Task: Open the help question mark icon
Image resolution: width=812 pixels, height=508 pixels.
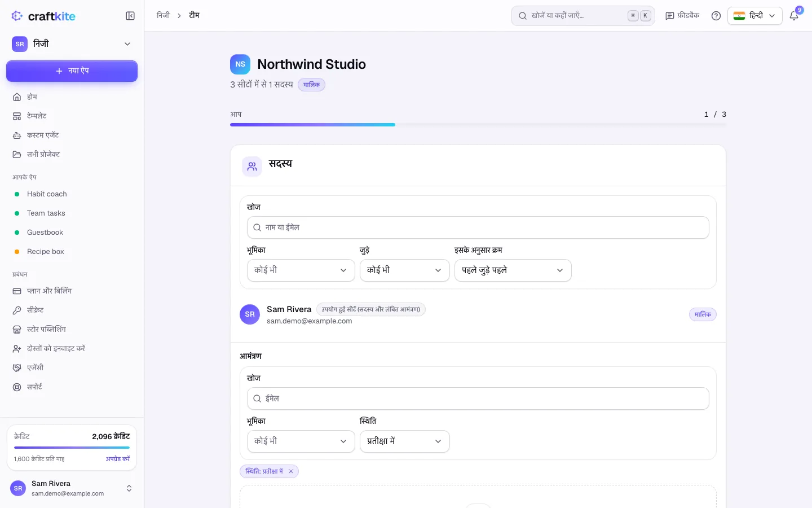Action: tap(716, 16)
